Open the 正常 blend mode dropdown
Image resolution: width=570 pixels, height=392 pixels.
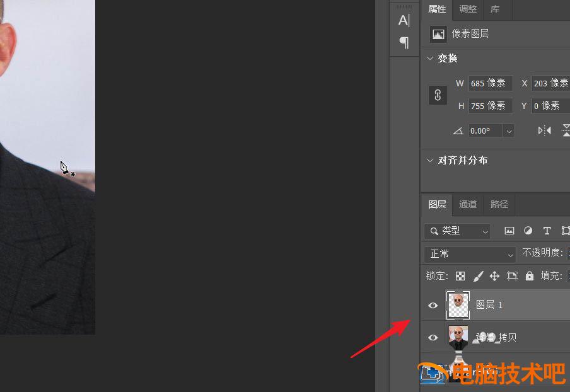coord(470,254)
